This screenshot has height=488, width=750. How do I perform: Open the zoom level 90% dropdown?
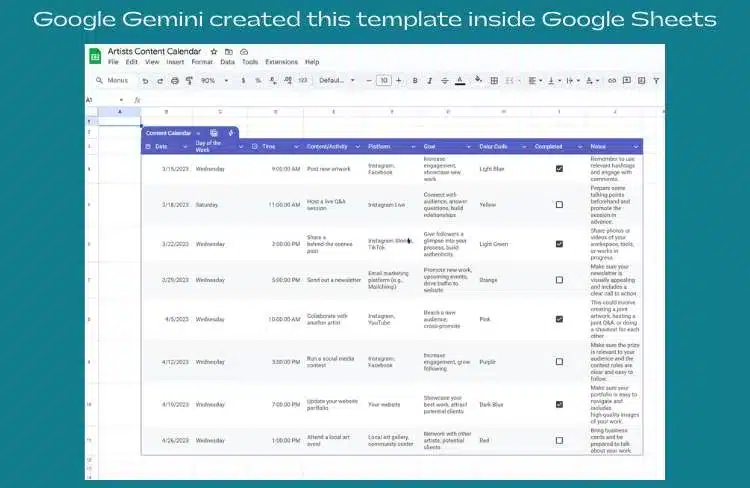214,81
